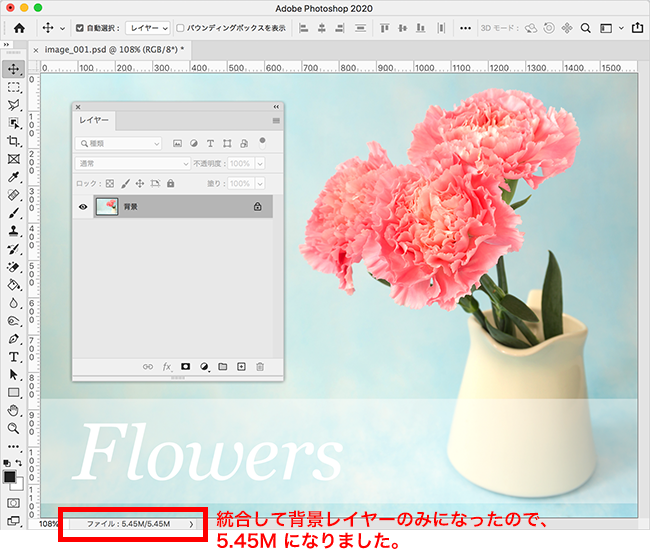650x550 pixels.
Task: Disable the 自動選択 checkbox
Action: coord(80,28)
